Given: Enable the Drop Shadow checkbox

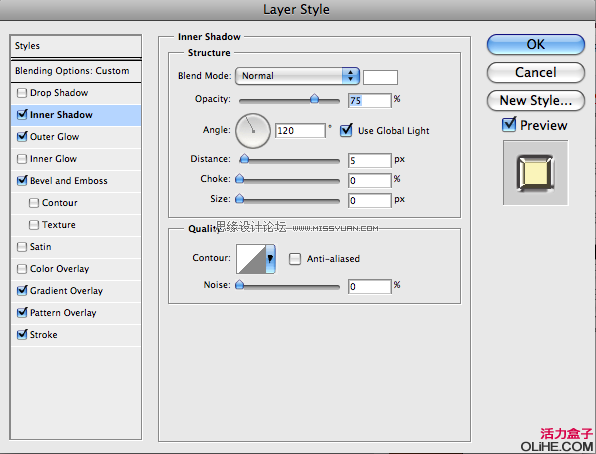Looking at the screenshot, I should click(x=22, y=93).
